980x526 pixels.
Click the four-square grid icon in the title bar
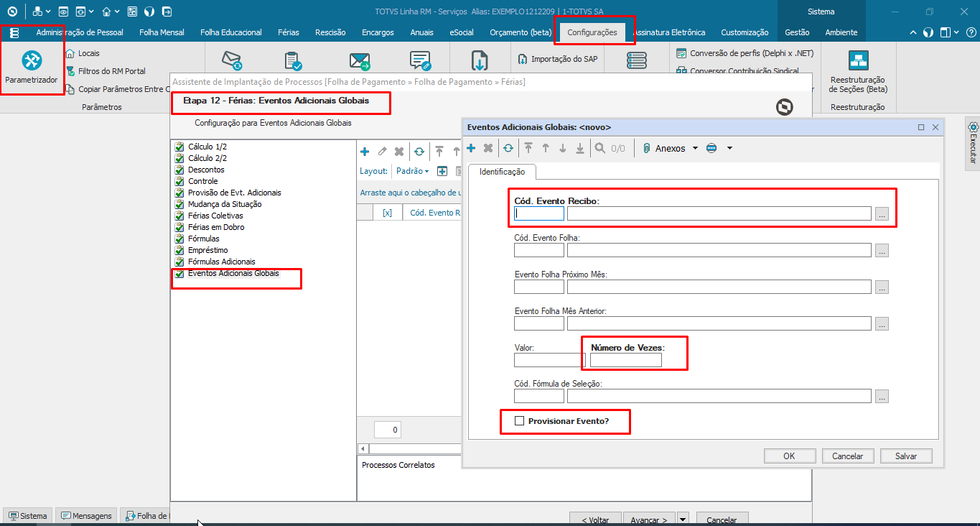point(132,11)
